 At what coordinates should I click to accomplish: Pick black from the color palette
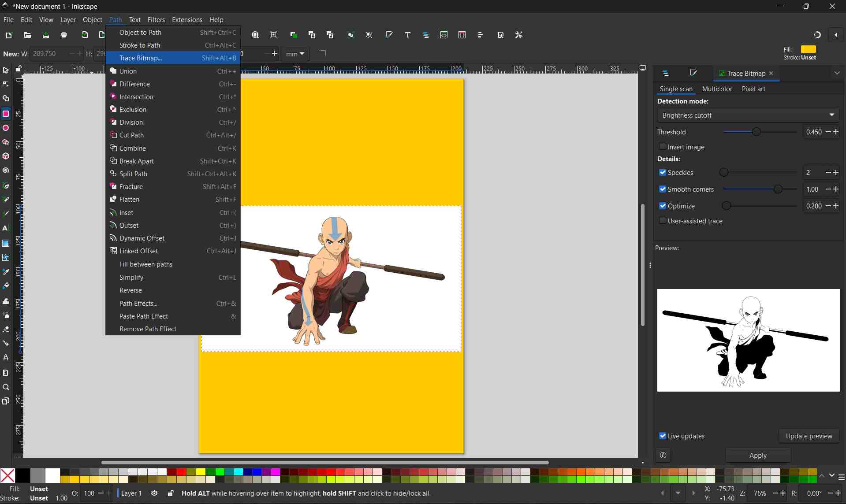(x=22, y=475)
